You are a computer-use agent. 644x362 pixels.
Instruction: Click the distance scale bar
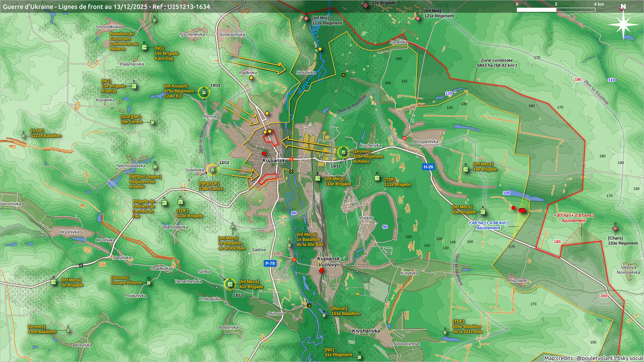tap(556, 10)
